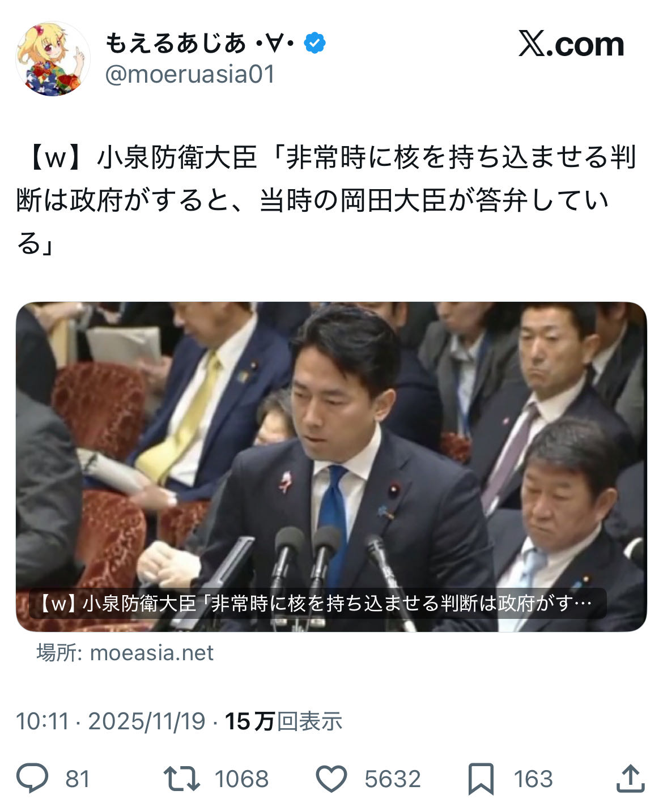View the 15万回表示 view count
The image size is (663, 812).
pos(283,721)
